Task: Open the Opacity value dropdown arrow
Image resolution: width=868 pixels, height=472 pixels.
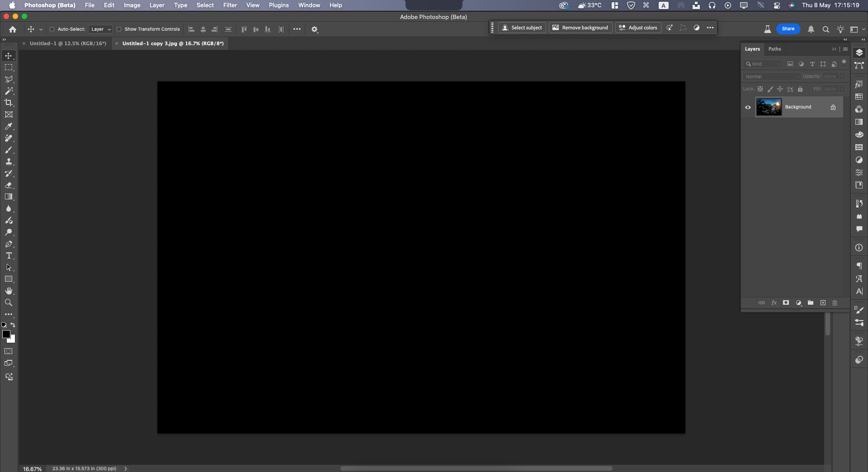Action: pos(843,76)
